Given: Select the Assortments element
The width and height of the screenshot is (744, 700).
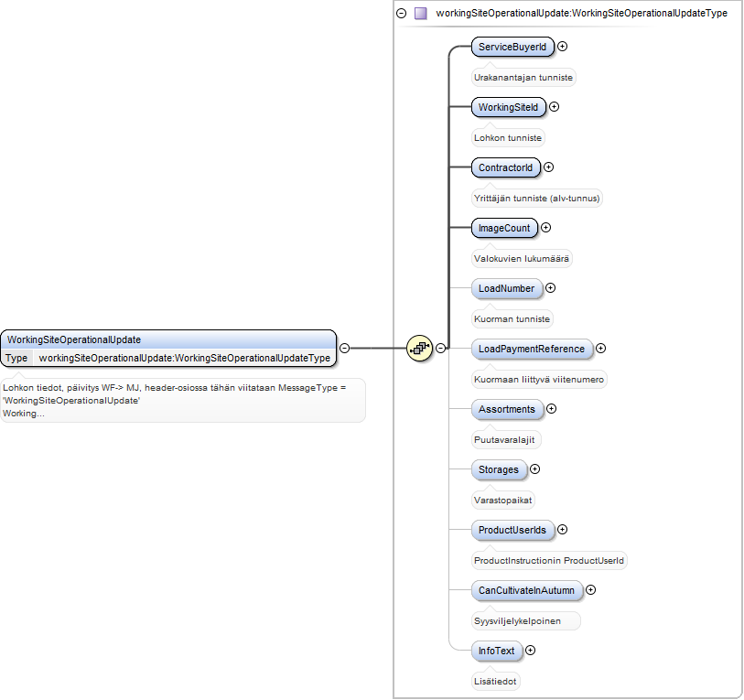Looking at the screenshot, I should [x=507, y=409].
